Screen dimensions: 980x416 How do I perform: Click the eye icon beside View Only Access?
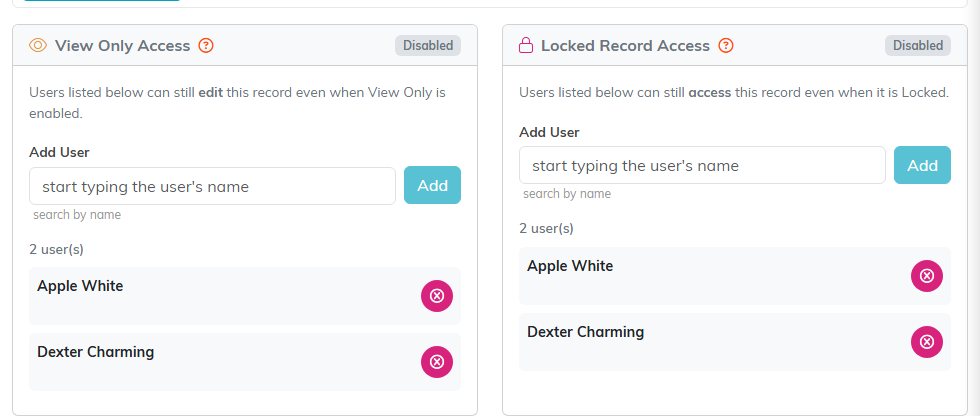click(x=38, y=46)
